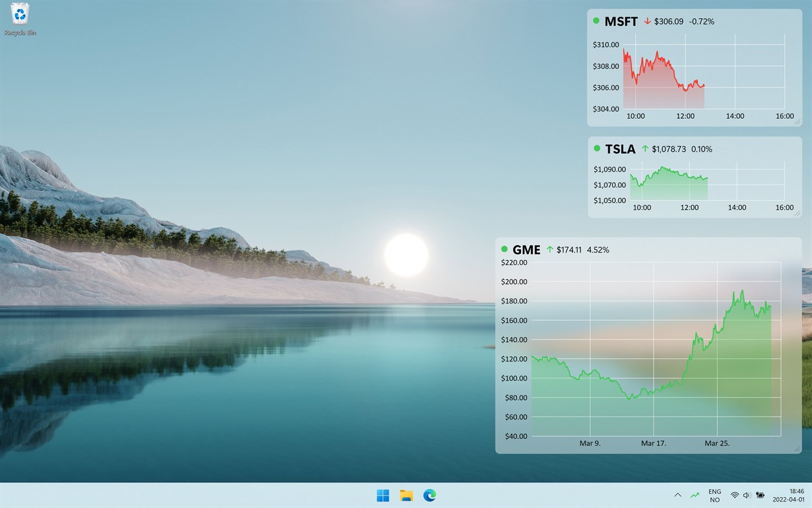Launch Microsoft Edge from the taskbar
Screen dimensions: 812x508
tap(429, 495)
